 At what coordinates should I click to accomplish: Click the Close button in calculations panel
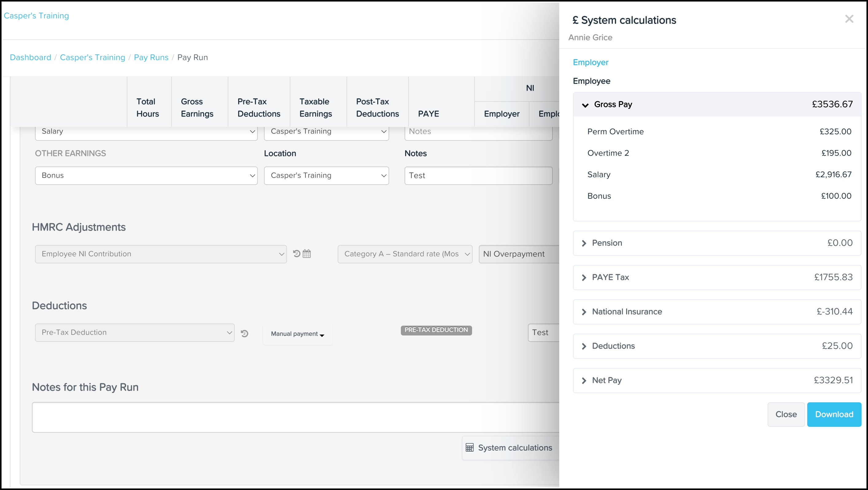coord(786,414)
